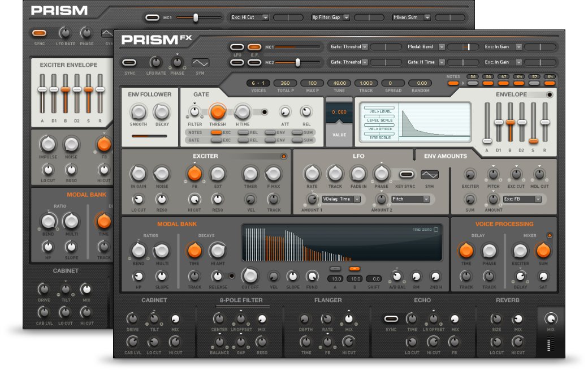The image size is (588, 379).
Task: Click the Voice Processing SUM knob
Action: 543,250
